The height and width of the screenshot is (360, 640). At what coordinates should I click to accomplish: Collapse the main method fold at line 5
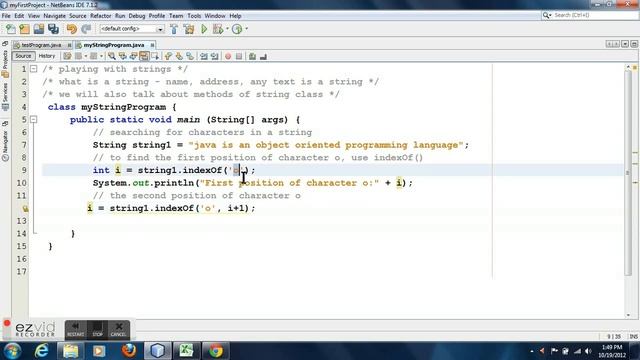[34, 120]
